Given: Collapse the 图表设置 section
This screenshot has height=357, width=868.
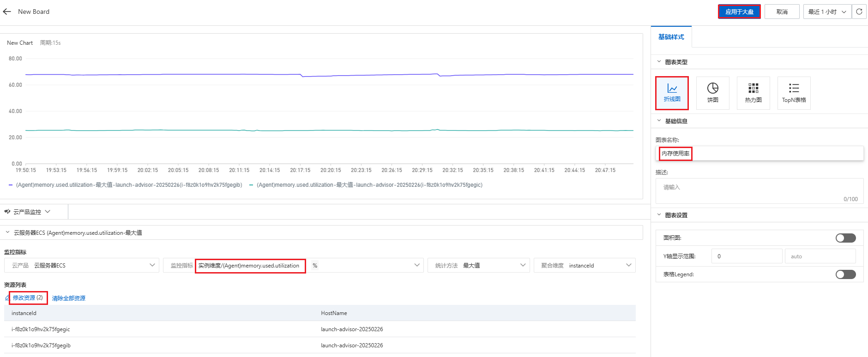Looking at the screenshot, I should [x=659, y=215].
